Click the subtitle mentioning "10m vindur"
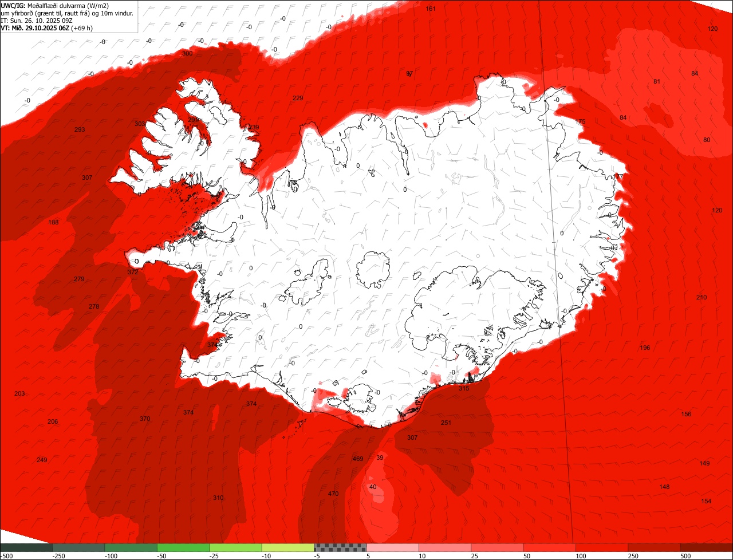 [x=67, y=13]
